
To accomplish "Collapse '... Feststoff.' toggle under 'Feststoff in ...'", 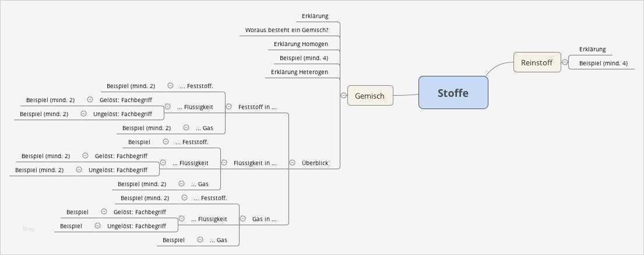I will [170, 85].
